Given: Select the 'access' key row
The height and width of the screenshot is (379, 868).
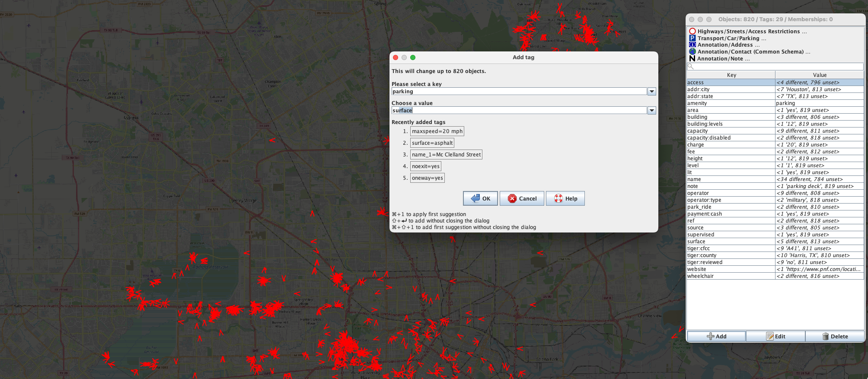Looking at the screenshot, I should 731,83.
